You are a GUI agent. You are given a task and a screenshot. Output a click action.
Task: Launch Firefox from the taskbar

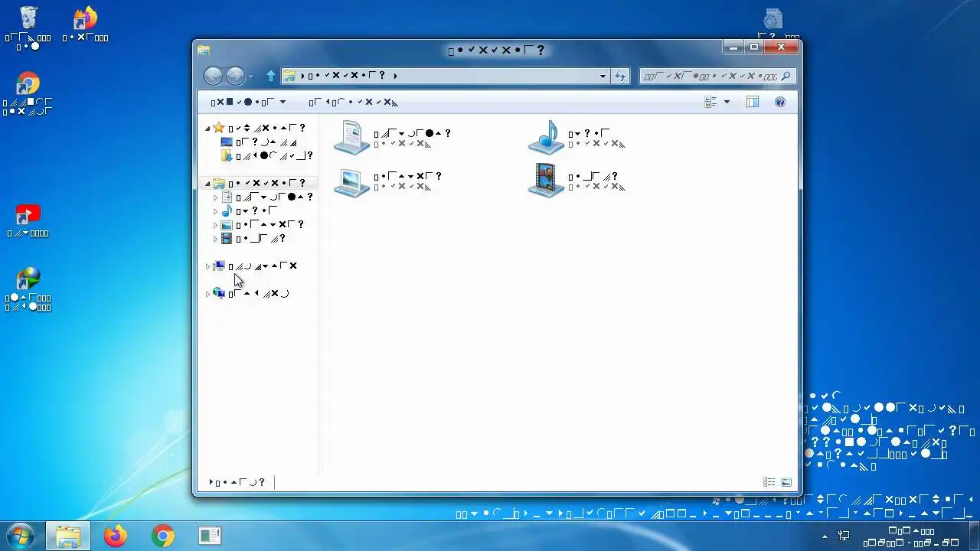(116, 536)
